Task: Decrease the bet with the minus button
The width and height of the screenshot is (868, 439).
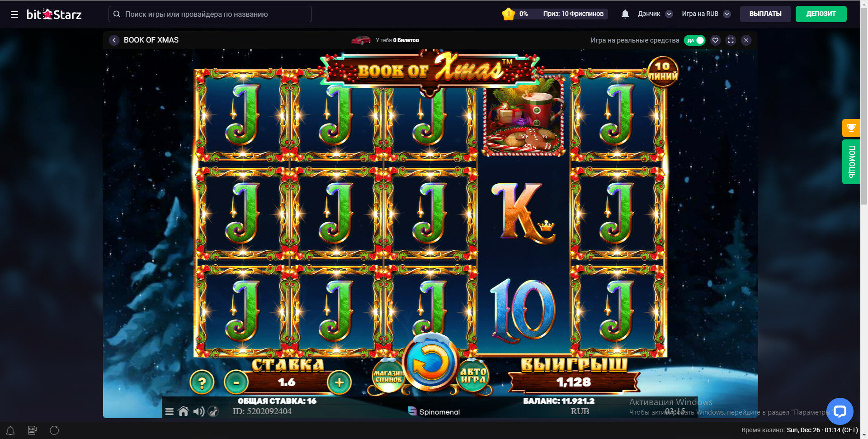Action: click(x=236, y=382)
